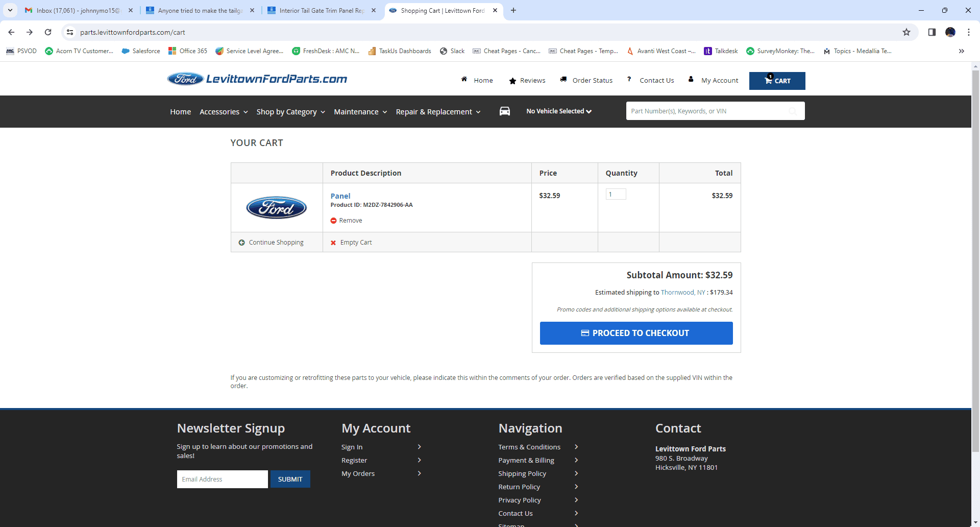
Task: Open the PSVOD bookmark
Action: pos(21,51)
